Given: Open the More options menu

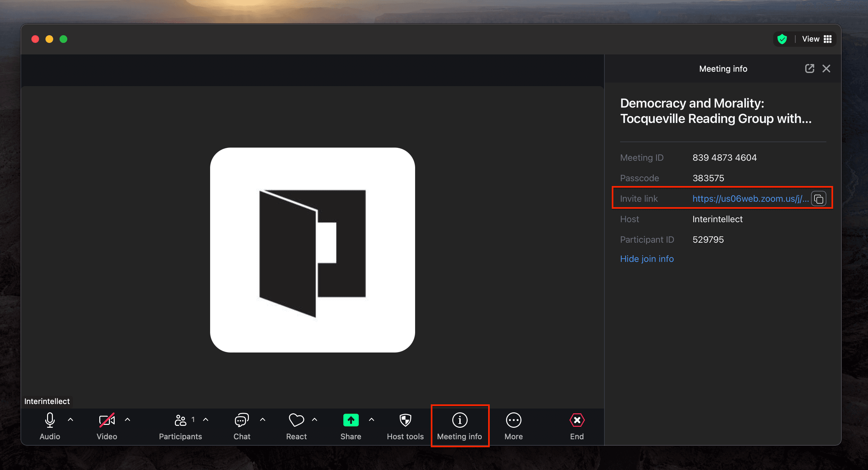Looking at the screenshot, I should pos(513,426).
